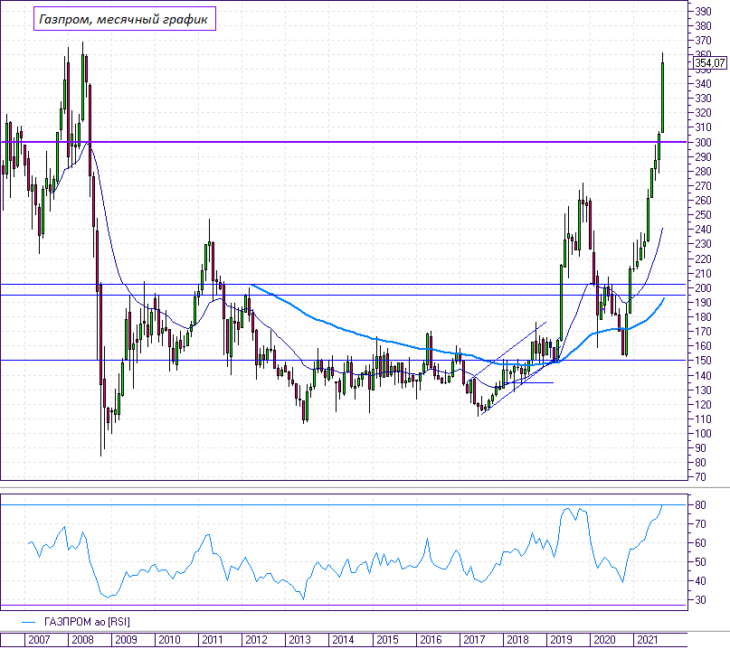Click the 2009 year label on timeline

tap(126, 640)
